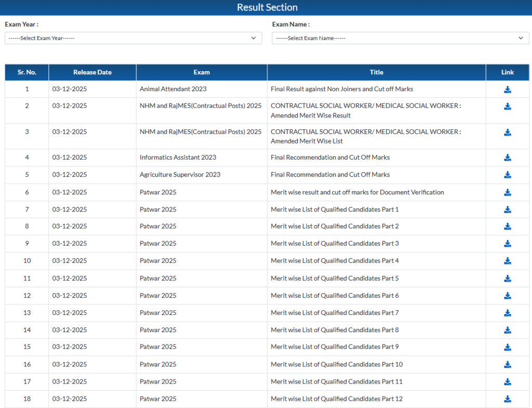Download Patwar 2025 Qualified Candidates Part 1
The image size is (532, 408).
point(508,209)
